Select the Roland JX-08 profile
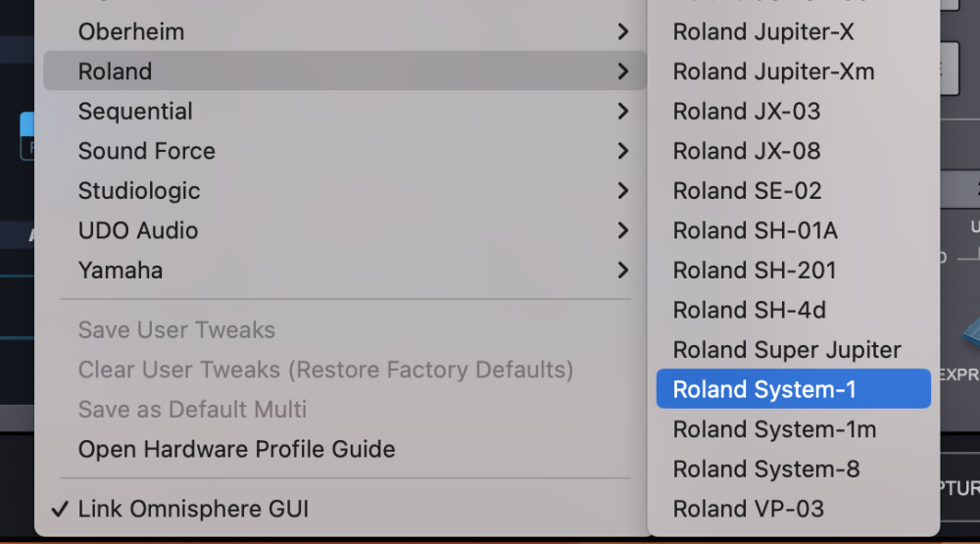 pos(746,152)
